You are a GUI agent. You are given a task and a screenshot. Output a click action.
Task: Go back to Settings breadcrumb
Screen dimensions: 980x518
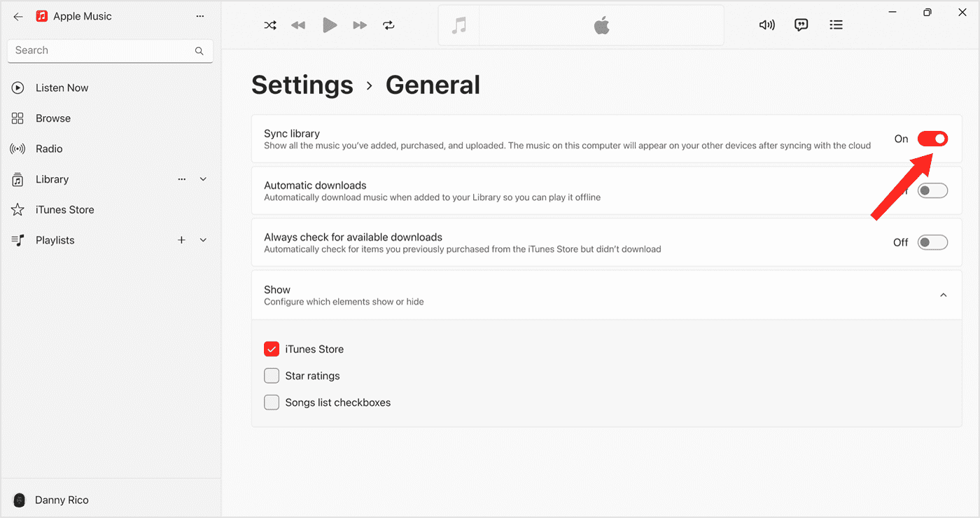302,85
